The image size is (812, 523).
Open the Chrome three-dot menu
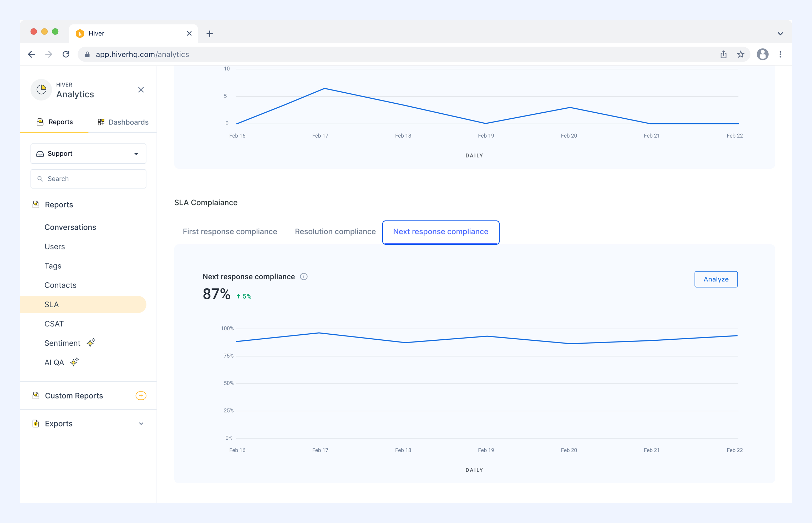780,54
